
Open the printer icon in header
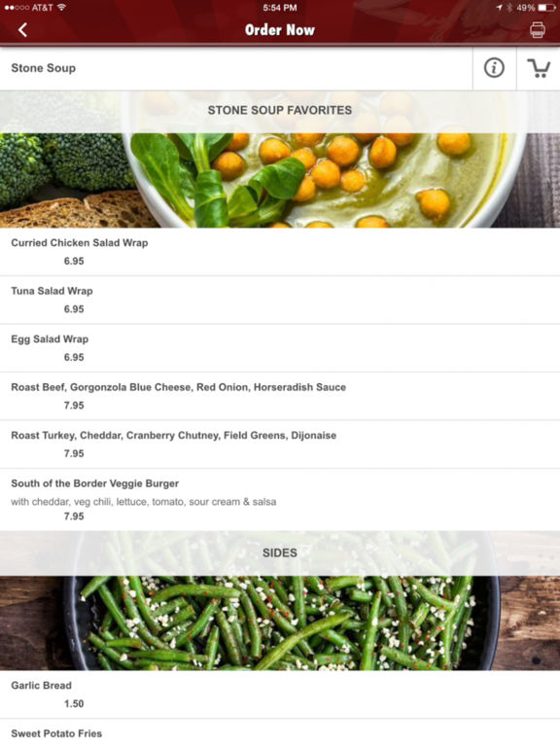pyautogui.click(x=537, y=30)
